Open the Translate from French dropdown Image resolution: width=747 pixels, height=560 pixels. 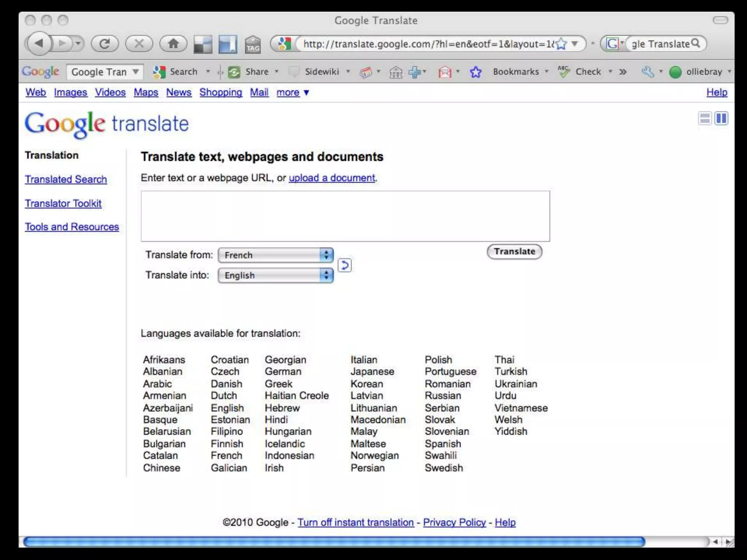[x=275, y=255]
